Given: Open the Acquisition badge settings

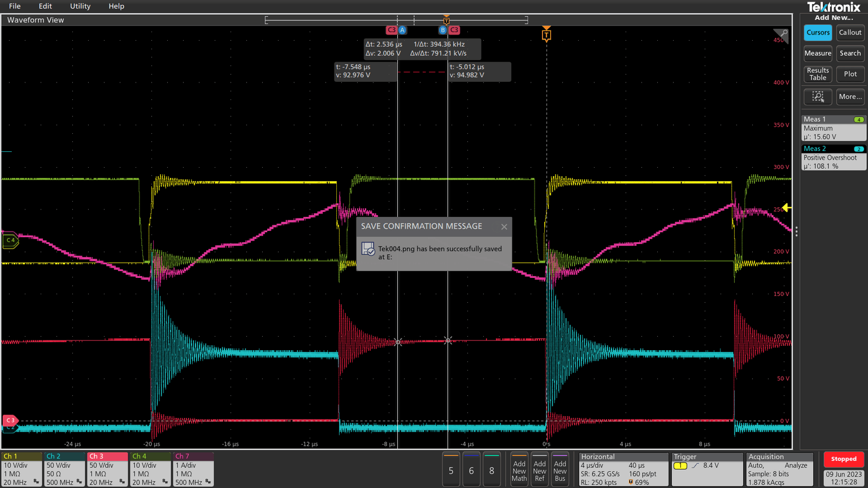Looking at the screenshot, I should click(779, 469).
